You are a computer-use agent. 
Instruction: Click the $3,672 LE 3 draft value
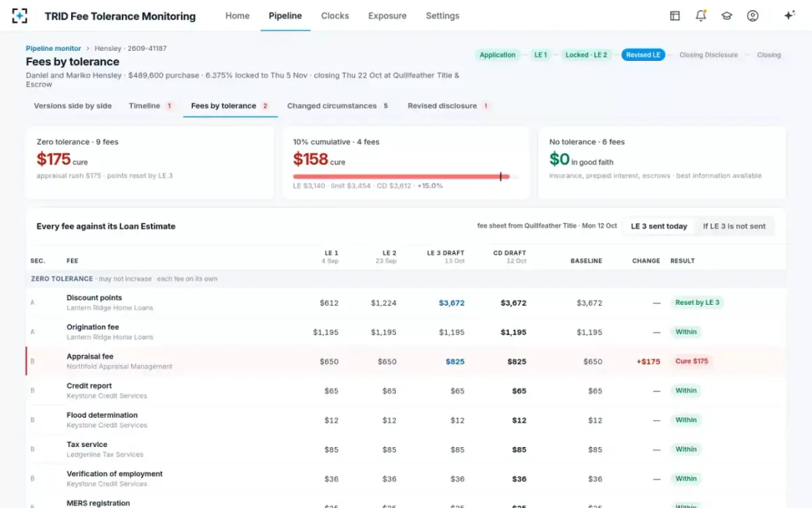(x=451, y=303)
